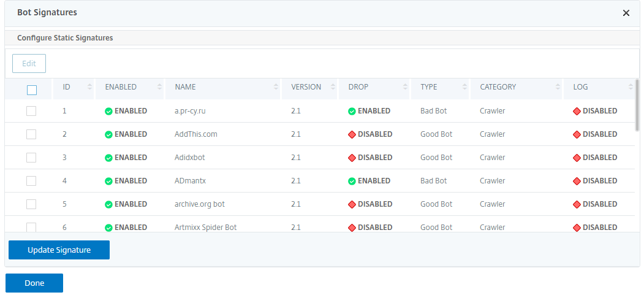
Task: Click the CATEGORY column header label
Action: pyautogui.click(x=498, y=86)
